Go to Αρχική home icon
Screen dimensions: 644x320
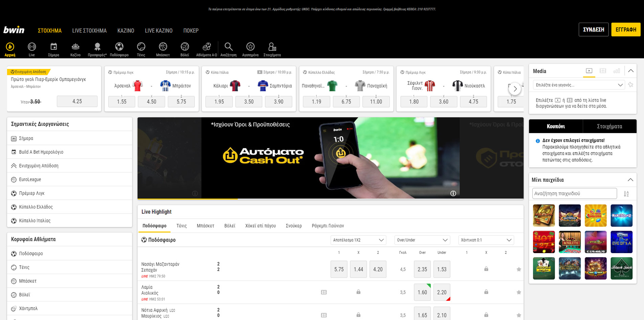click(10, 49)
